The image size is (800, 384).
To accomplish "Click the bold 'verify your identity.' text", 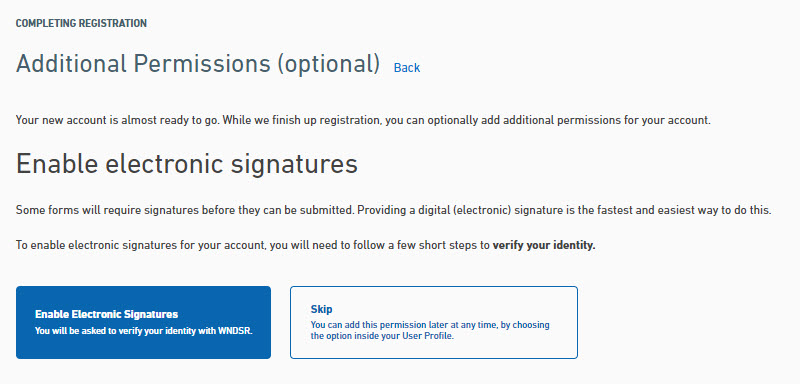I will pyautogui.click(x=544, y=245).
